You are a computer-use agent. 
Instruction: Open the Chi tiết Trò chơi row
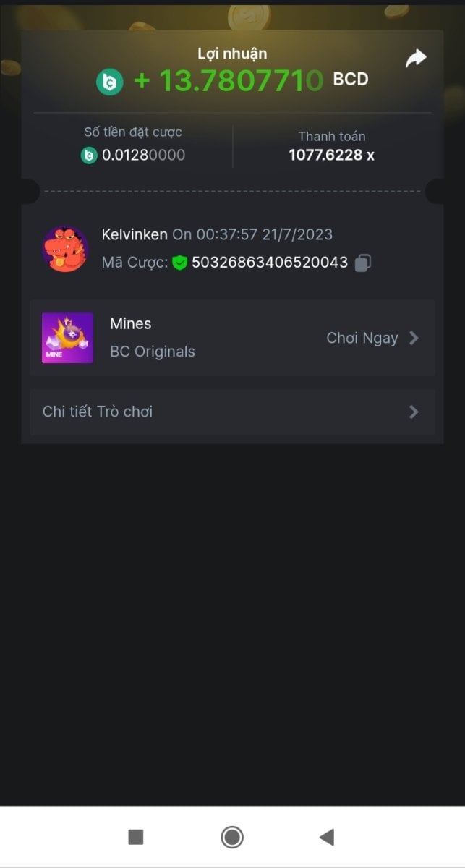tap(231, 412)
